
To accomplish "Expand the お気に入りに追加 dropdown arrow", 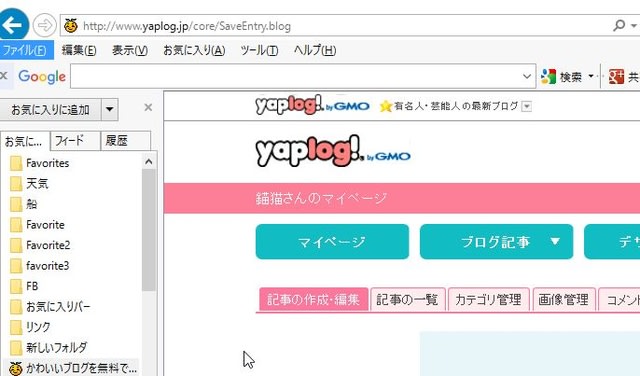I will click(109, 109).
